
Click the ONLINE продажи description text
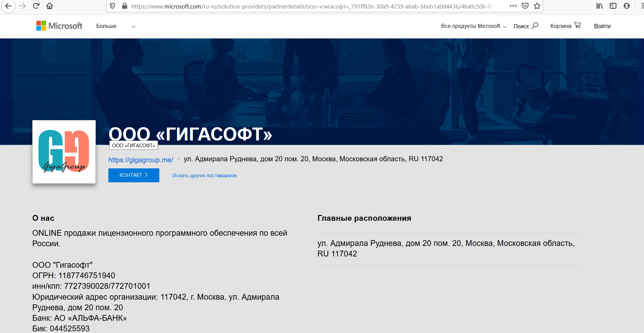click(x=160, y=238)
